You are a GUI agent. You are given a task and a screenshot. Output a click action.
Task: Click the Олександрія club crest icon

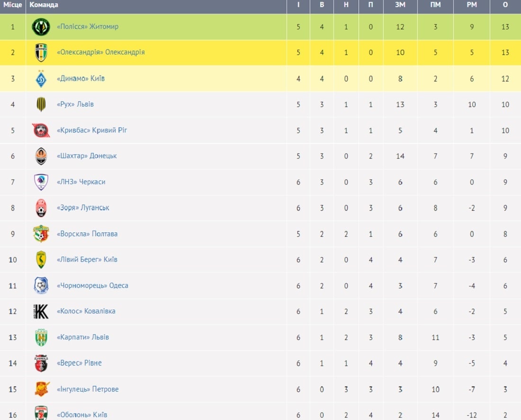pyautogui.click(x=41, y=53)
